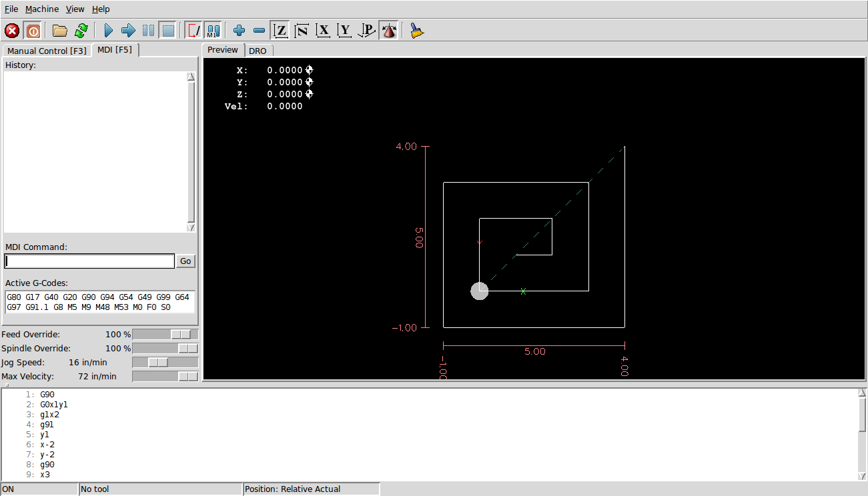Zoom in using the plus icon
The height and width of the screenshot is (496, 868).
tap(240, 31)
